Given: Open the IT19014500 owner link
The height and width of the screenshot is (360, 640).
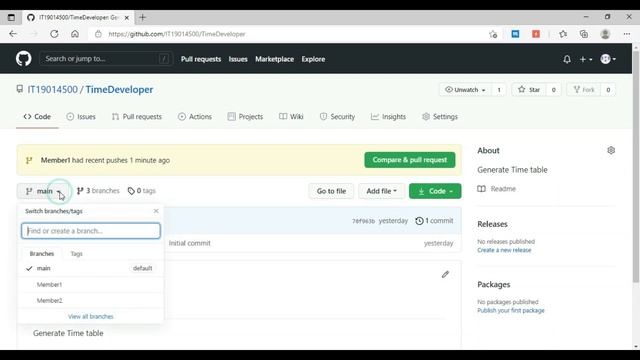Looking at the screenshot, I should [x=52, y=89].
